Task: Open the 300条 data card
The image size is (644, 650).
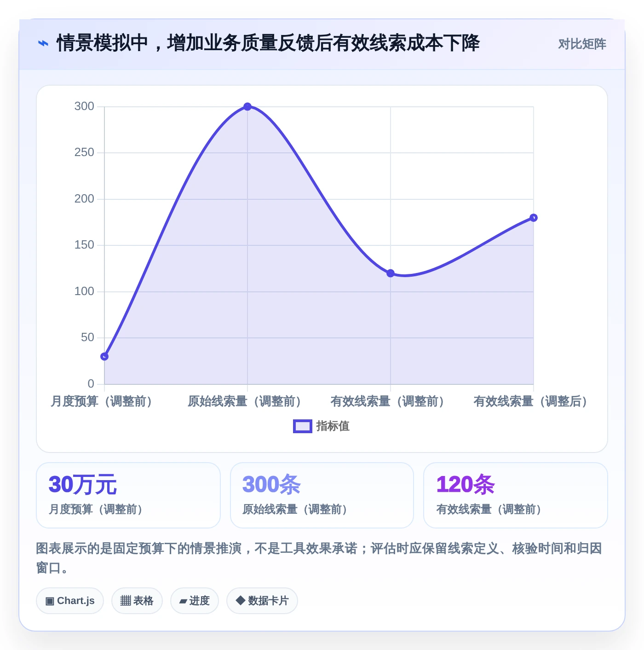Action: point(322,495)
